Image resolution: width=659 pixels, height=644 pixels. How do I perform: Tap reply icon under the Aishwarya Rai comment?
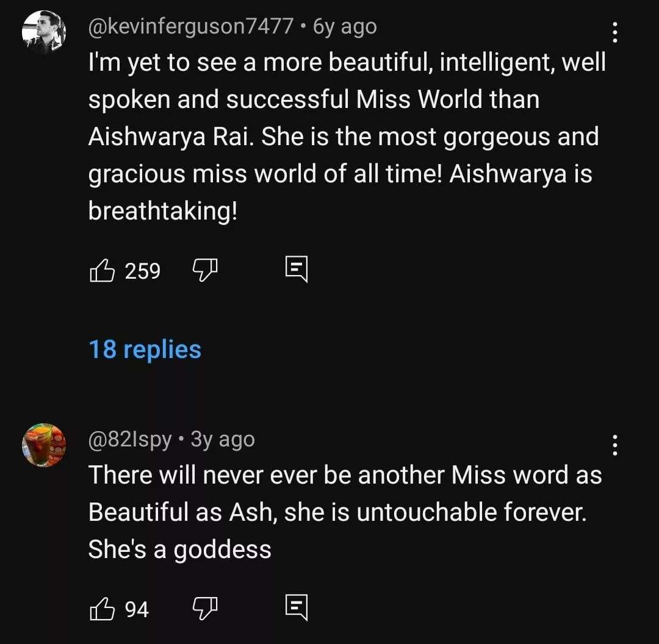(x=297, y=270)
